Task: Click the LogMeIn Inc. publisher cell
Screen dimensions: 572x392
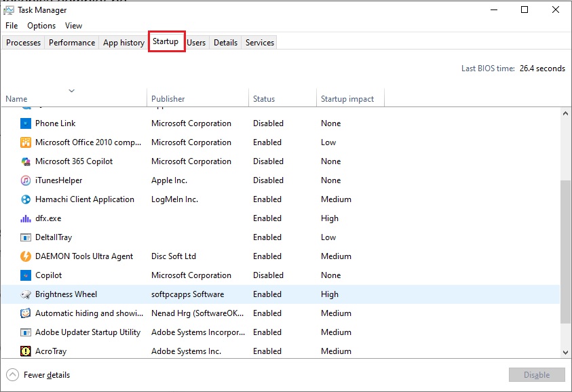Action: coord(175,199)
